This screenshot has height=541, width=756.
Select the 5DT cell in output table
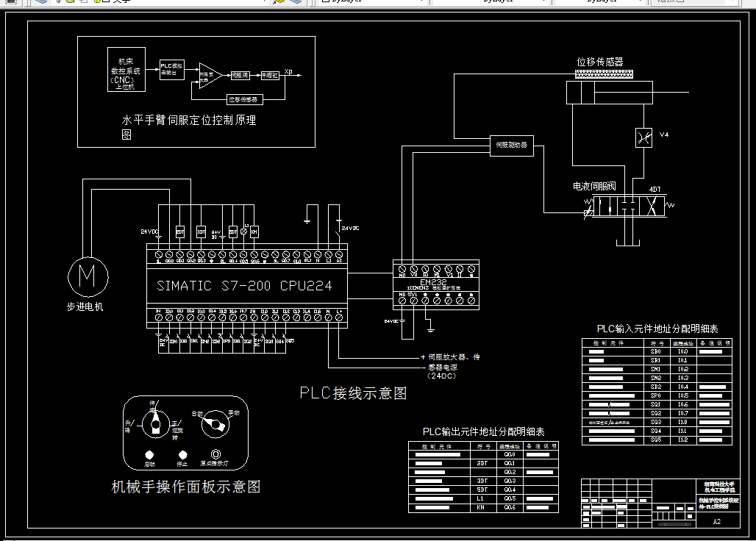482,490
